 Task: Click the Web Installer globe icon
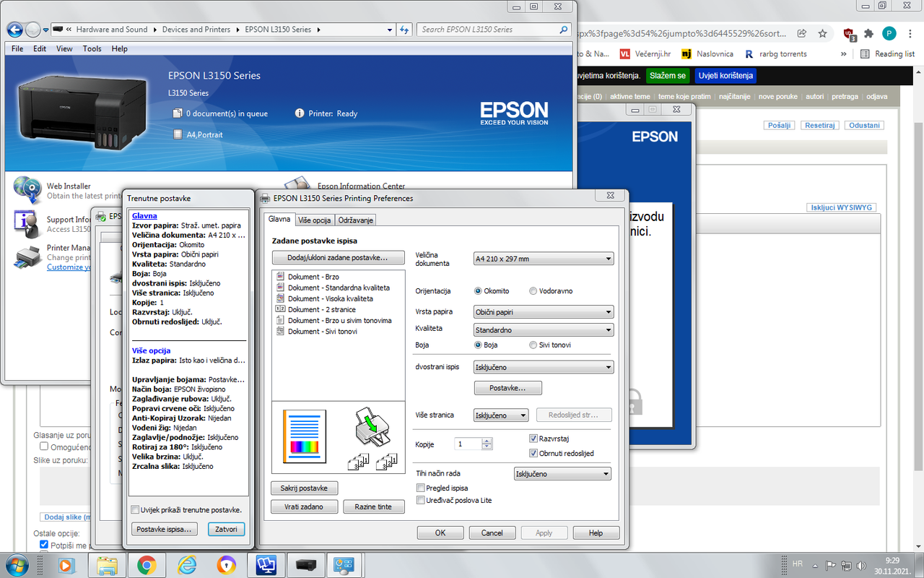(27, 190)
